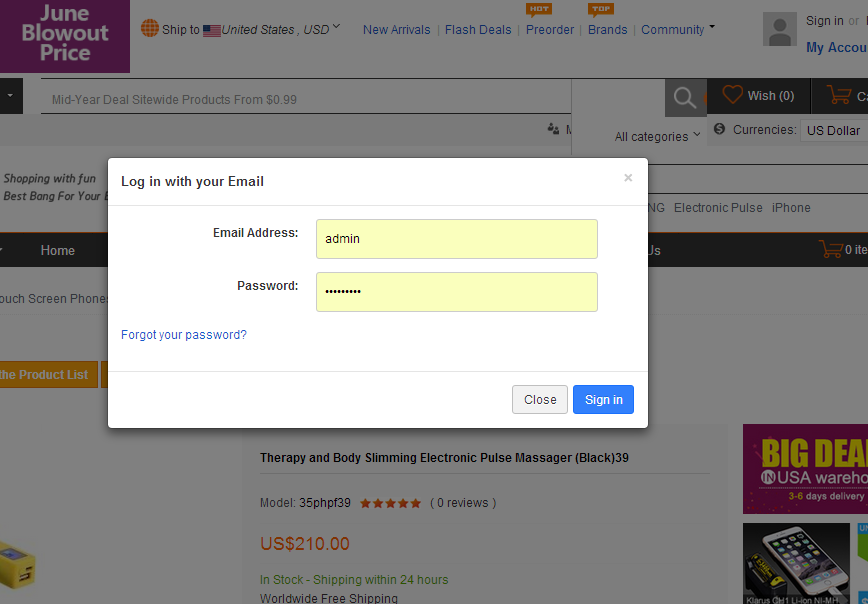Viewport: 868px width, 604px height.
Task: Click the orange globe Ship to icon
Action: [150, 28]
